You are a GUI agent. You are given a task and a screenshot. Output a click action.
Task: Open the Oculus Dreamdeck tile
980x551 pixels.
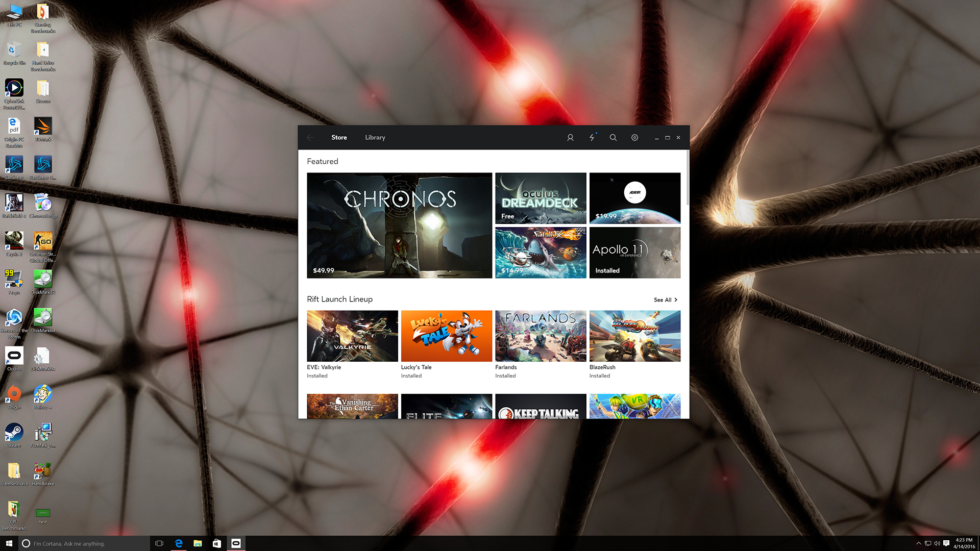pos(541,198)
